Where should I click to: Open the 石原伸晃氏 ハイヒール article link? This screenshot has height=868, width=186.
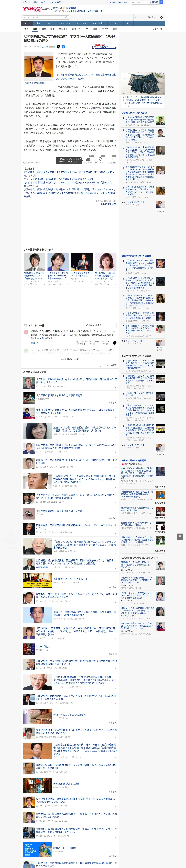pos(77,446)
